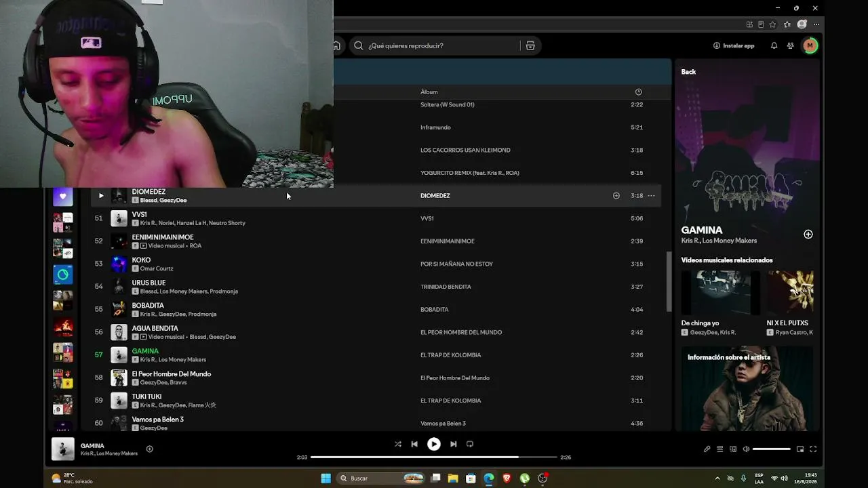This screenshot has width=868, height=488.
Task: Open the 'Información sobre el artista' card
Action: coord(747,388)
